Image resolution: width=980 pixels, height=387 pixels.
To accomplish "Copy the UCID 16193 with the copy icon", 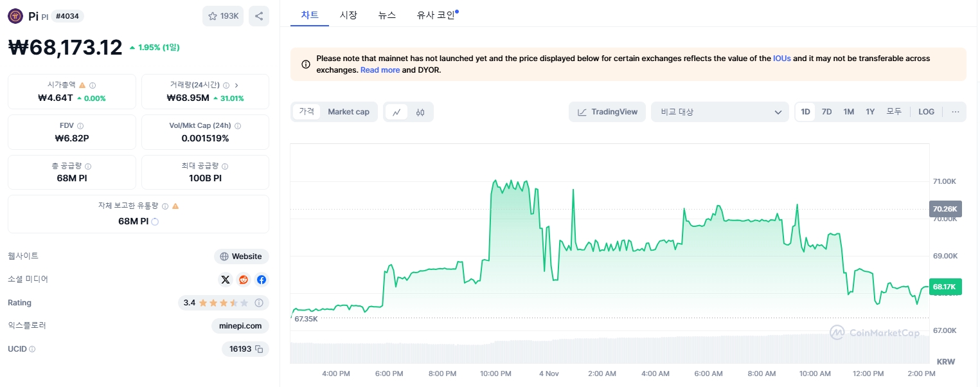I will tap(259, 349).
